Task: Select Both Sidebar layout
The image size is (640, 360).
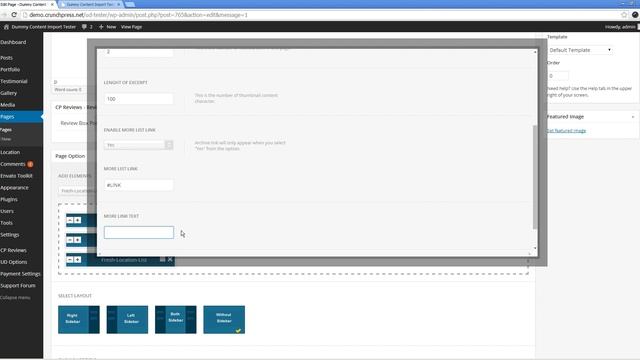Action: coord(176,320)
